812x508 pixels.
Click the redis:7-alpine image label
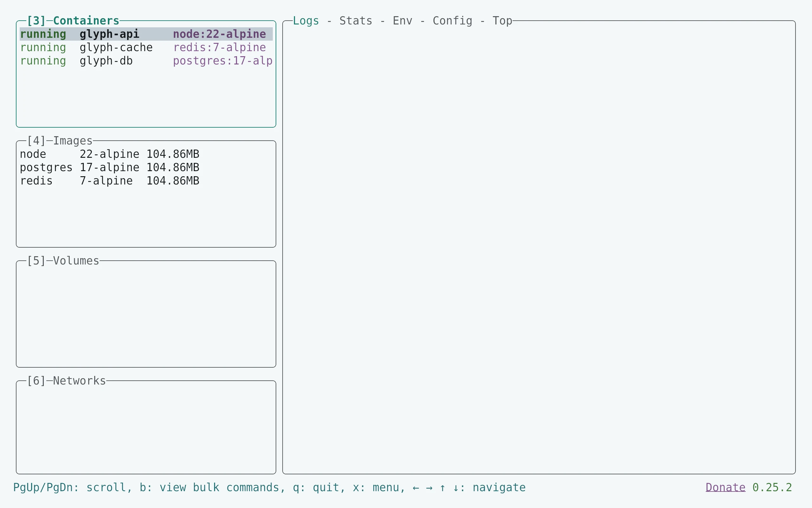219,47
